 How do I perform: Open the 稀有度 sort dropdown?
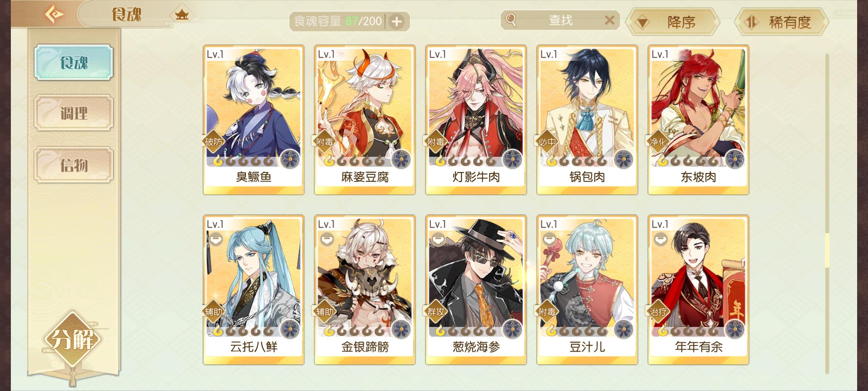coord(782,22)
